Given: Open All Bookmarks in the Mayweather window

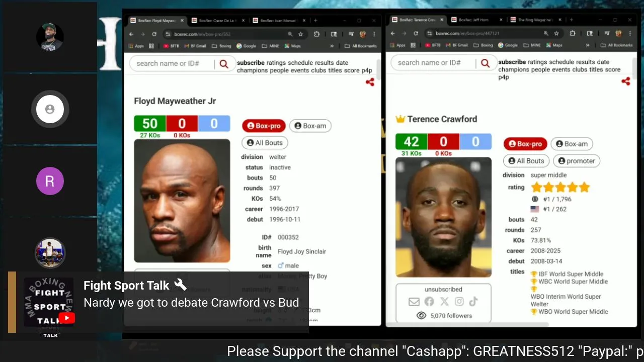Looking at the screenshot, I should pos(361,46).
